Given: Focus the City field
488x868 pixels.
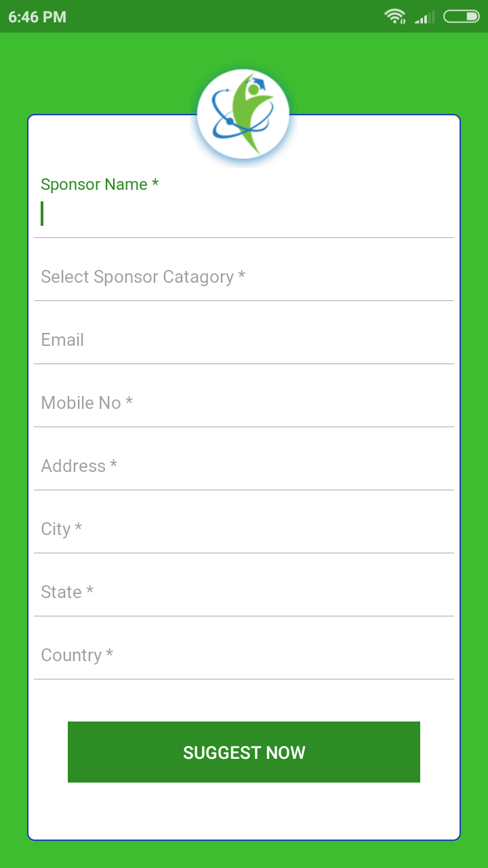Looking at the screenshot, I should point(244,529).
